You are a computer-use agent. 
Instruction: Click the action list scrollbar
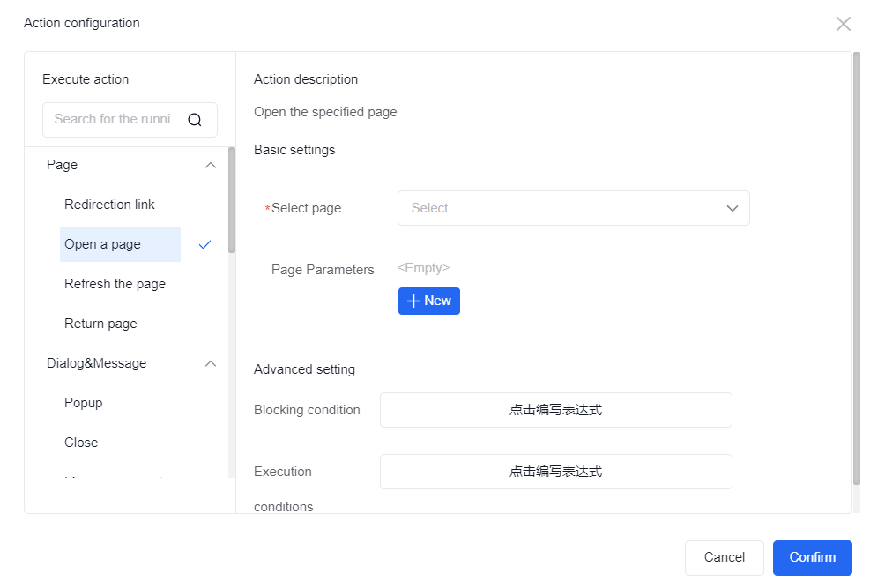[232, 200]
